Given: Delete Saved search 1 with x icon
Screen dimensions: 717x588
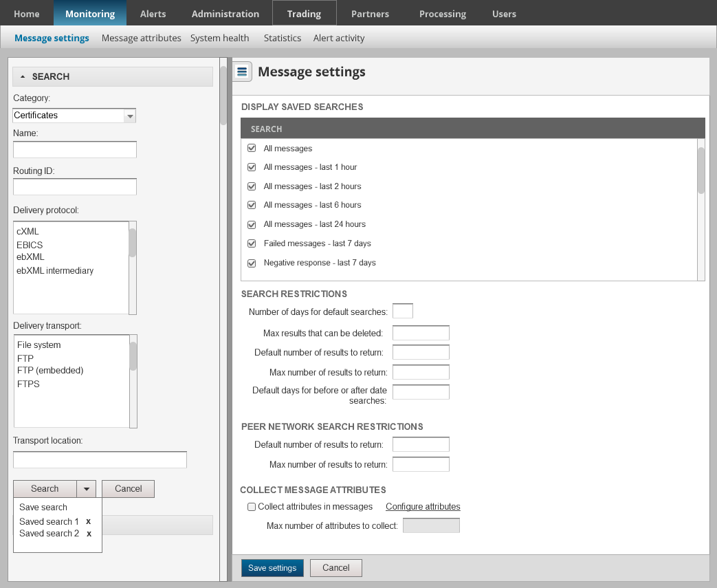Looking at the screenshot, I should tap(89, 521).
